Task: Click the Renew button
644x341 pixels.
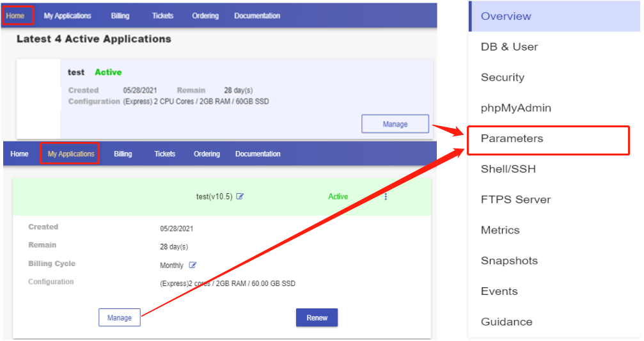Action: [x=317, y=317]
